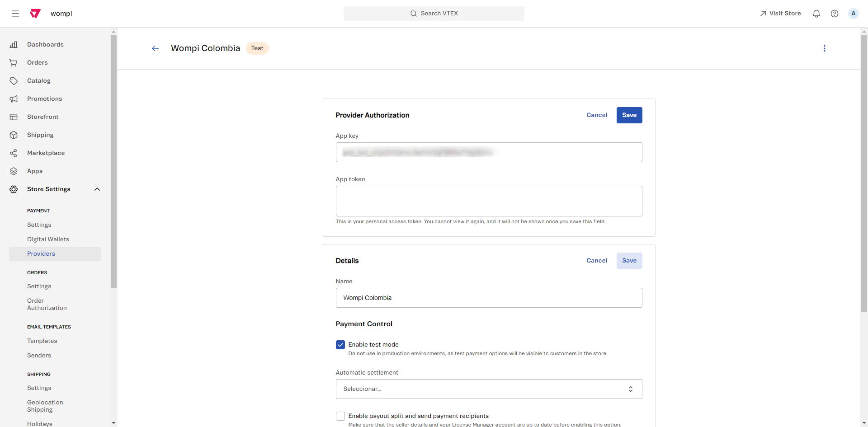
Task: Click the VTEX logo
Action: [x=35, y=14]
